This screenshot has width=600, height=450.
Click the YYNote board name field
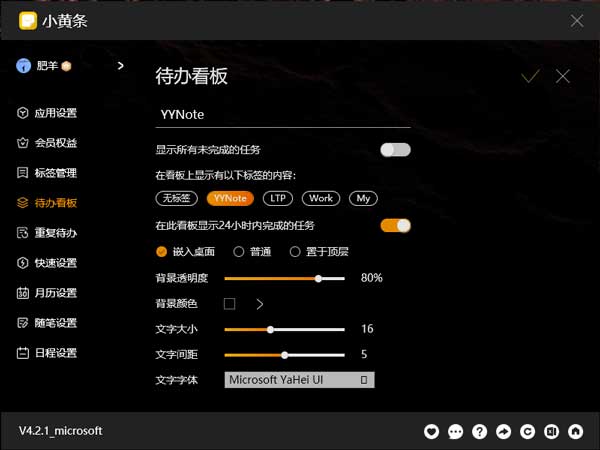(283, 115)
